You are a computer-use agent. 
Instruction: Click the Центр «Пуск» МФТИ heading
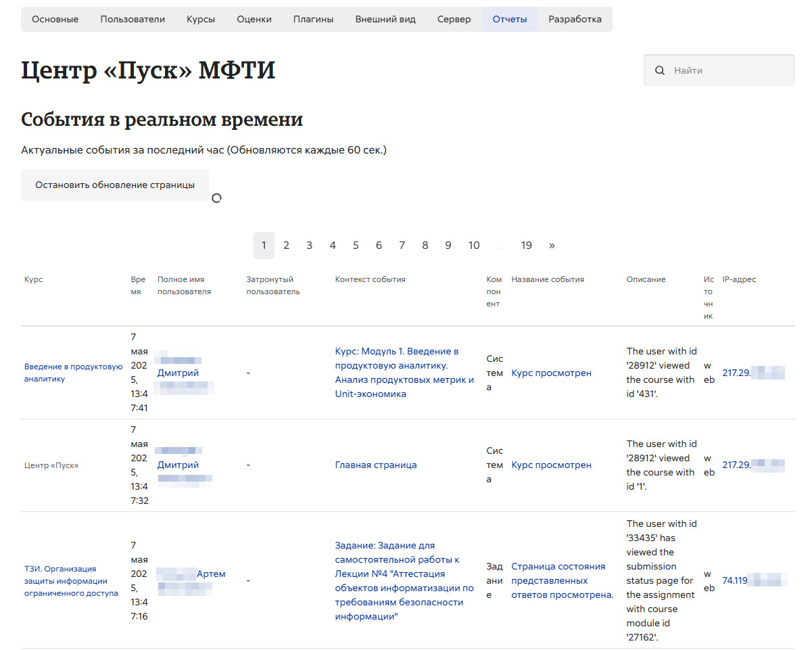148,70
